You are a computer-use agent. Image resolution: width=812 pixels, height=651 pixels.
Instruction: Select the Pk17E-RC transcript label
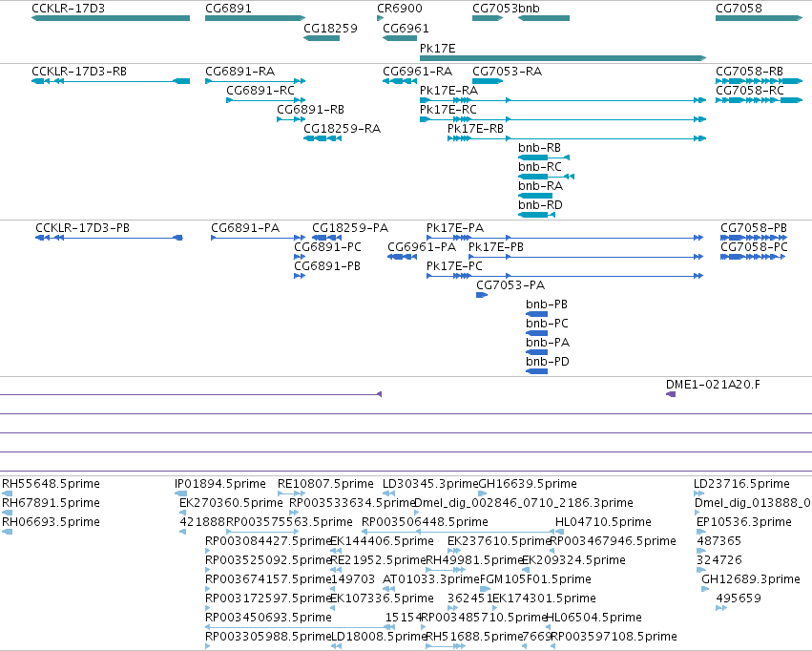[448, 109]
